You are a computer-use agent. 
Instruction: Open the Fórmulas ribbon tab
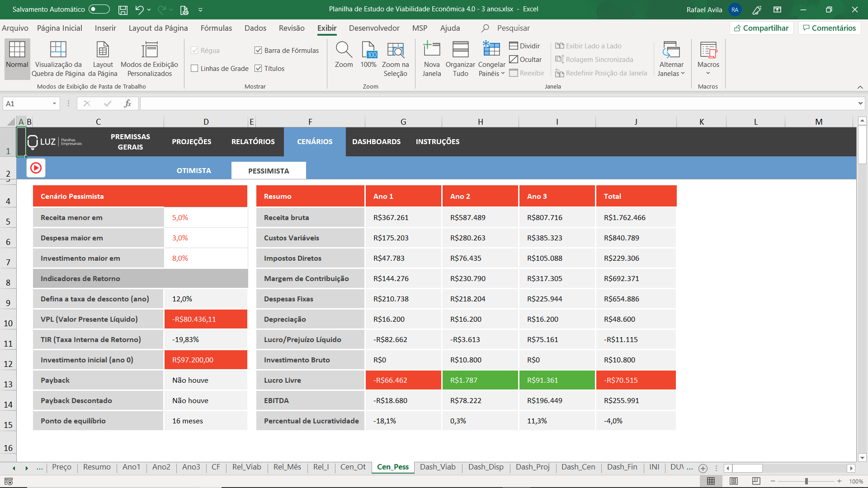[216, 28]
